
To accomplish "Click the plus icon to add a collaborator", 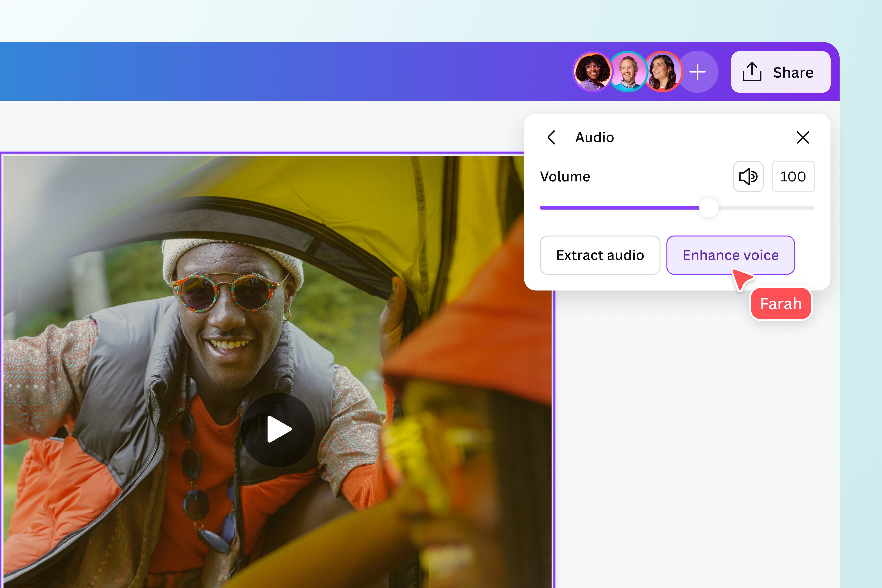I will click(x=698, y=72).
